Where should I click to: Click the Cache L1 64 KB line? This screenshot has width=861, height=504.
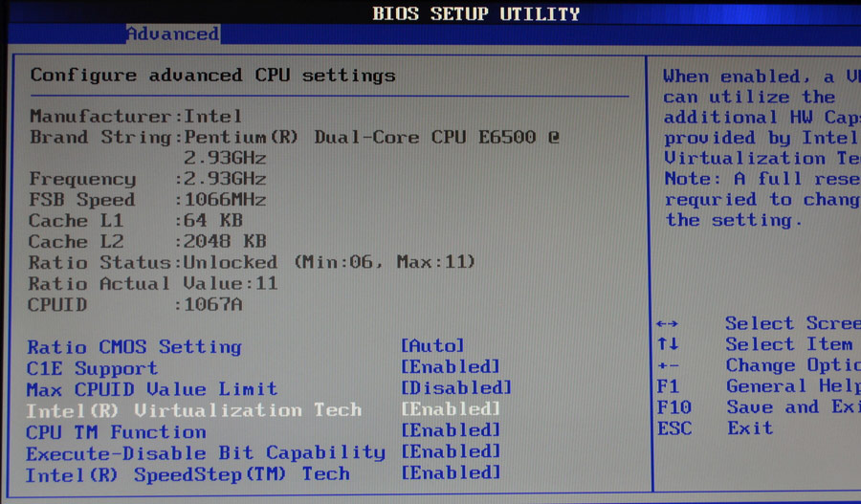tap(136, 221)
